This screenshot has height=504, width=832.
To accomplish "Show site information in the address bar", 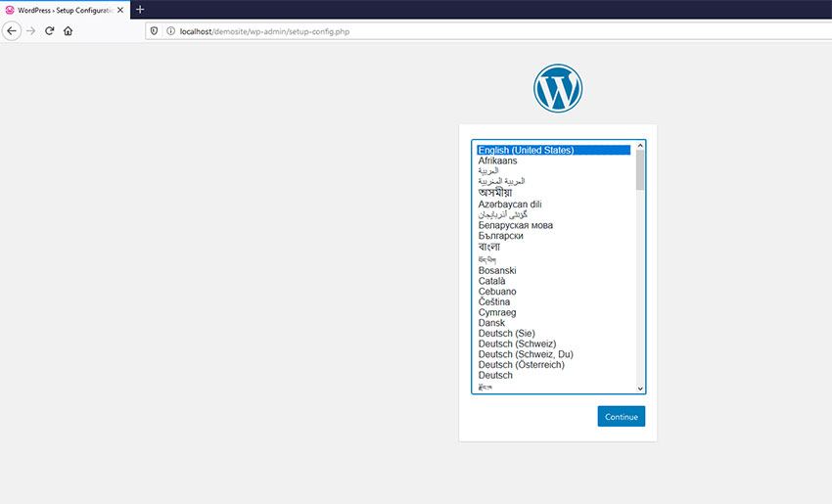I will pos(170,30).
